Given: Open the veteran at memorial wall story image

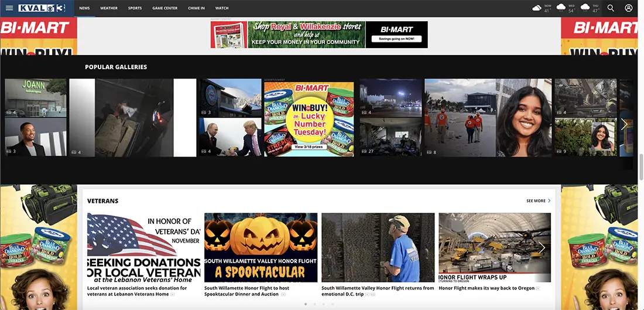Looking at the screenshot, I should pos(378,247).
